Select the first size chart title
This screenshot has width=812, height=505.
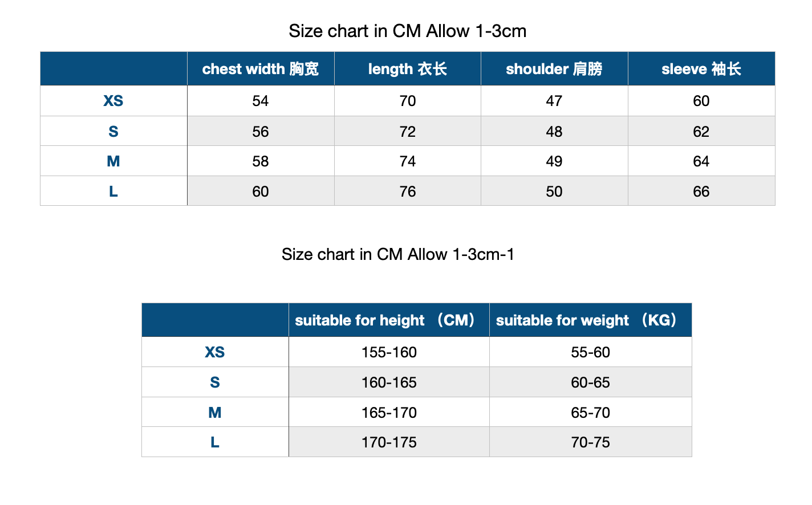pyautogui.click(x=408, y=31)
